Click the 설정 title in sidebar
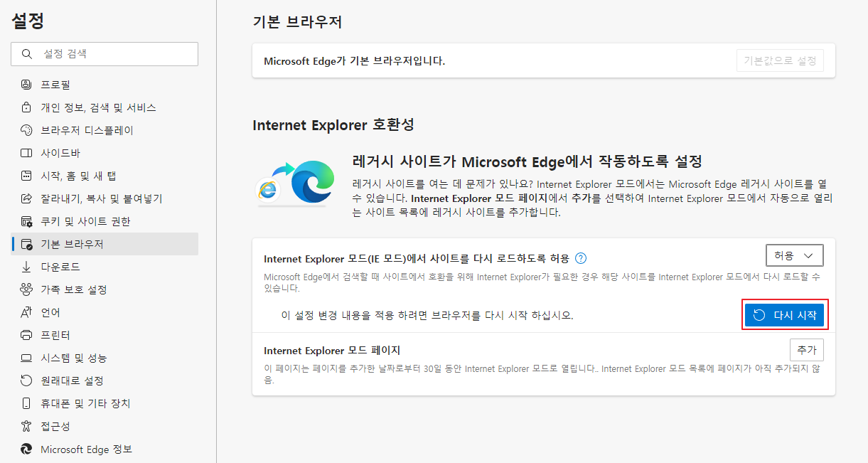 pyautogui.click(x=28, y=21)
